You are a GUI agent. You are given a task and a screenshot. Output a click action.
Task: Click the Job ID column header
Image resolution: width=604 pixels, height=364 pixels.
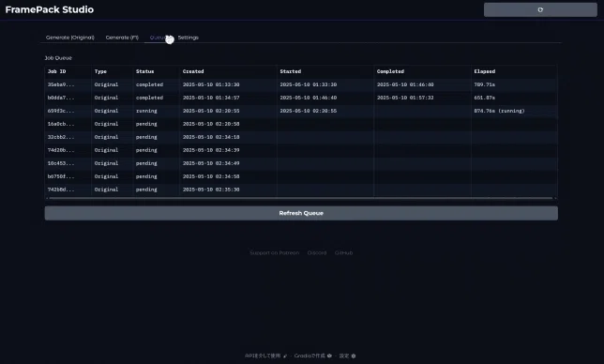pos(68,71)
